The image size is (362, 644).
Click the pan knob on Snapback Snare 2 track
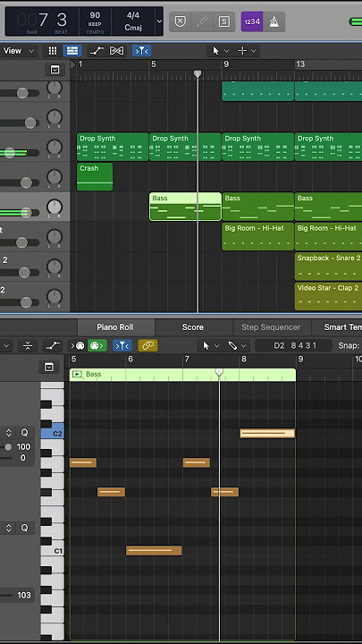coord(55,267)
